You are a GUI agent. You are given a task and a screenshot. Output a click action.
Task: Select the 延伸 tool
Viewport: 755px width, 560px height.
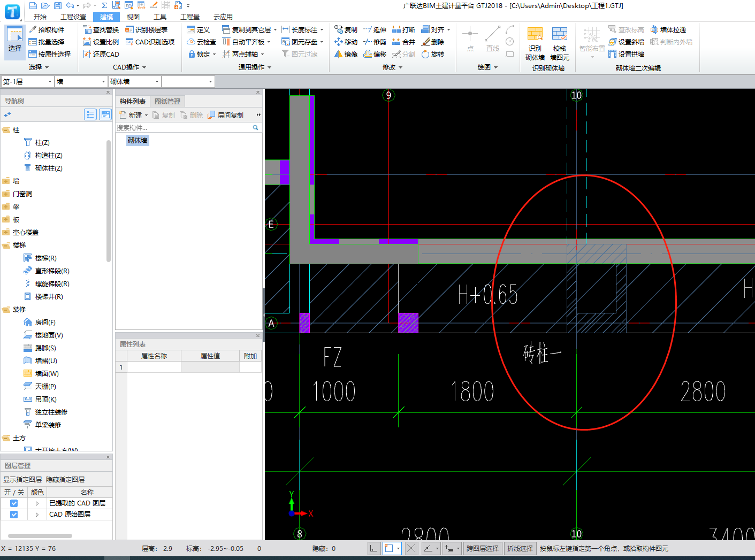375,29
